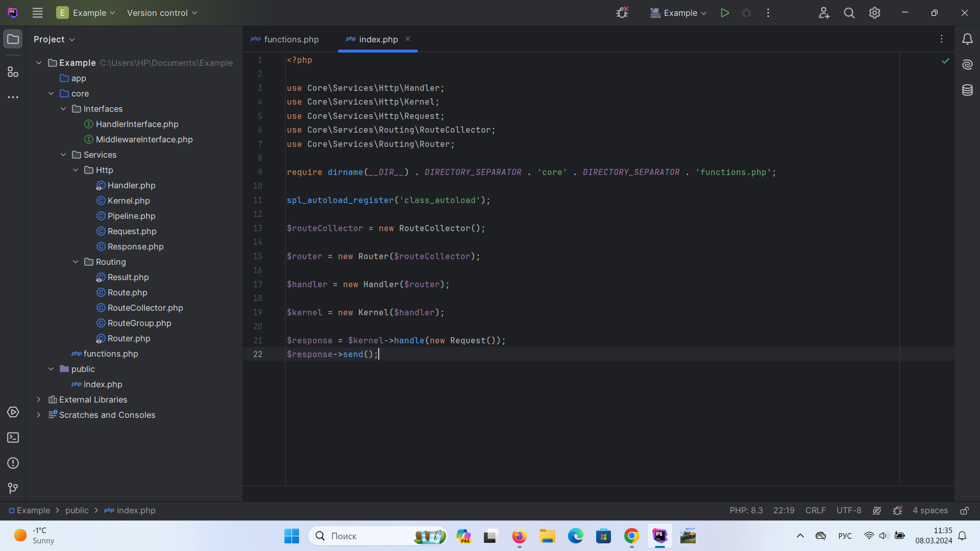Expand the External Libraries node
The image size is (980, 551).
(x=38, y=399)
